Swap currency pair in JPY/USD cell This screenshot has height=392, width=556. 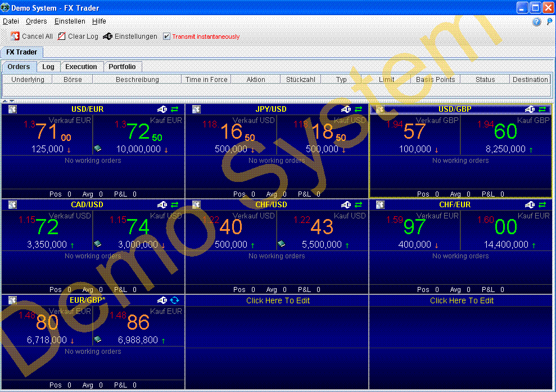[358, 110]
